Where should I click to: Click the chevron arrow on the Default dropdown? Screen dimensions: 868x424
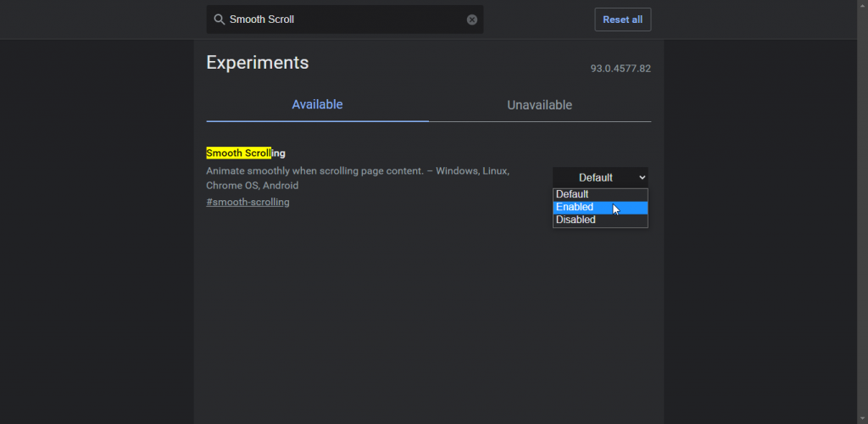(643, 178)
